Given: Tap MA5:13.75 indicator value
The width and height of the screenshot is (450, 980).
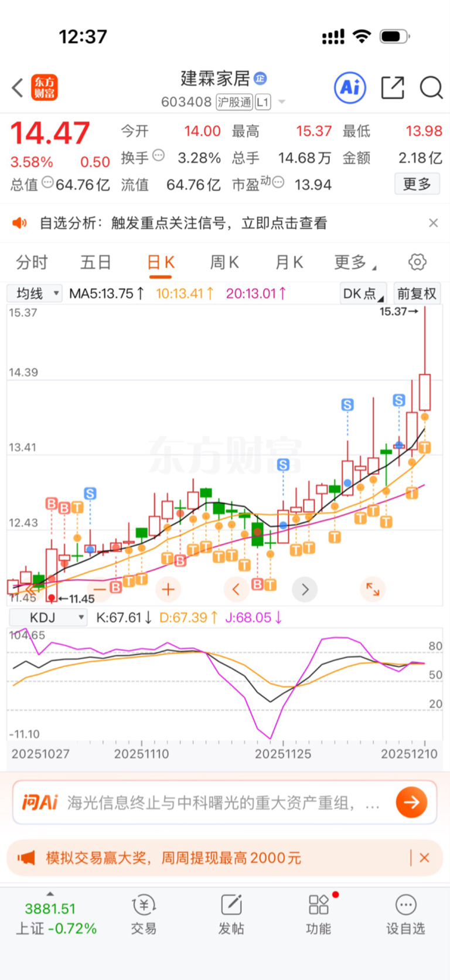Looking at the screenshot, I should pos(107,294).
